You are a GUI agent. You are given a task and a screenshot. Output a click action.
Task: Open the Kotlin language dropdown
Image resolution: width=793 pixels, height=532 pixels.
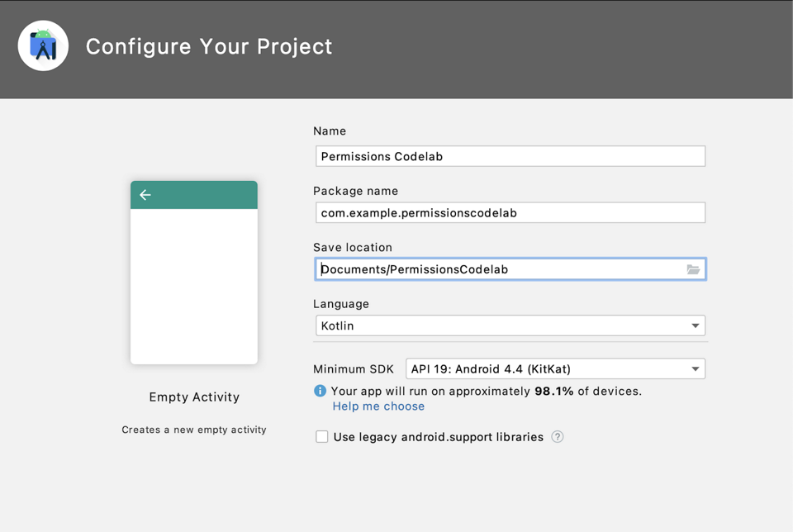click(510, 325)
